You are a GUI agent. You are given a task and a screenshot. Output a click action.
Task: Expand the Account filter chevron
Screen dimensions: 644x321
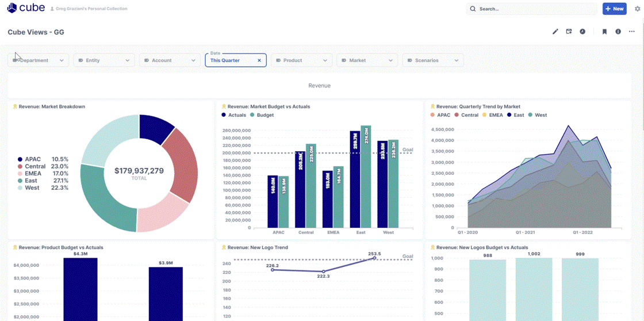point(193,60)
